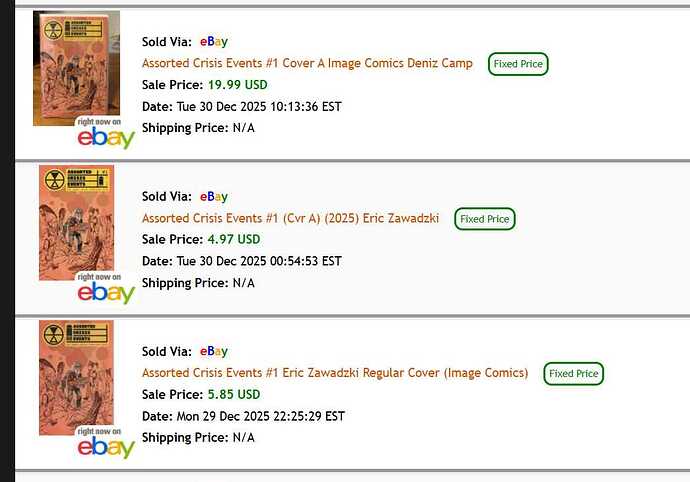Select the eBay 'Sold Via' link for the 5.85 USD sale

click(x=214, y=351)
